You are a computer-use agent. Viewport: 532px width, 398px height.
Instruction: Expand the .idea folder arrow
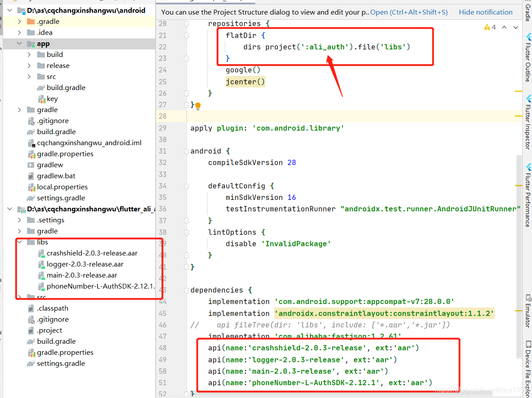(19, 33)
